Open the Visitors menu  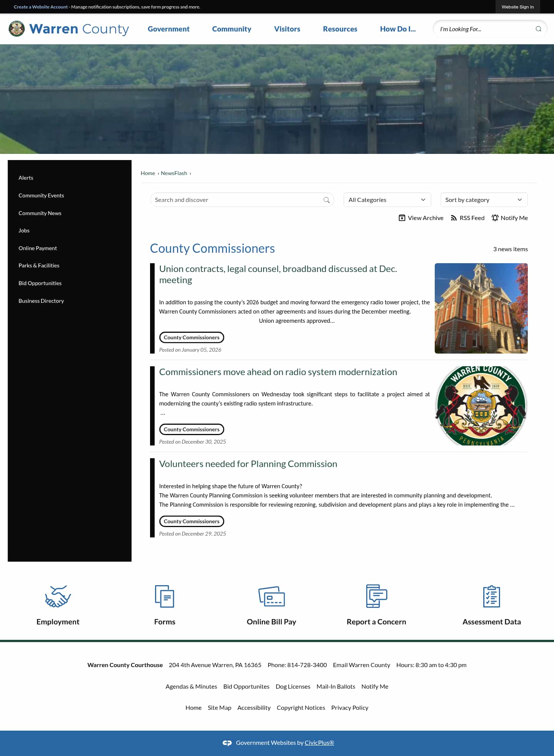287,29
